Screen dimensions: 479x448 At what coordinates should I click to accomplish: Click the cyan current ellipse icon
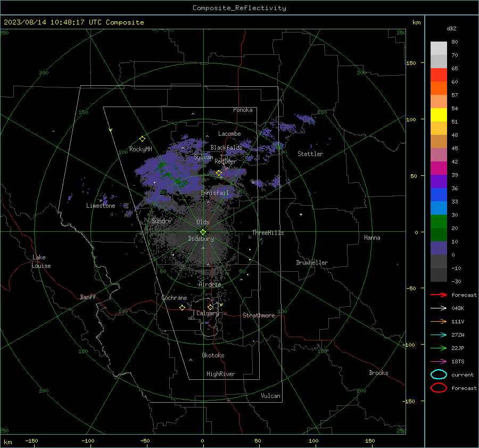(439, 374)
